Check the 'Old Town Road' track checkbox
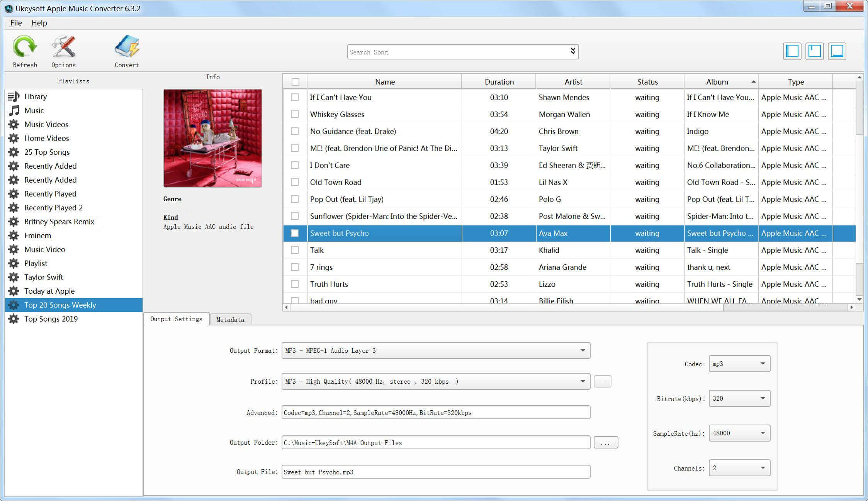The image size is (868, 501). click(x=295, y=182)
